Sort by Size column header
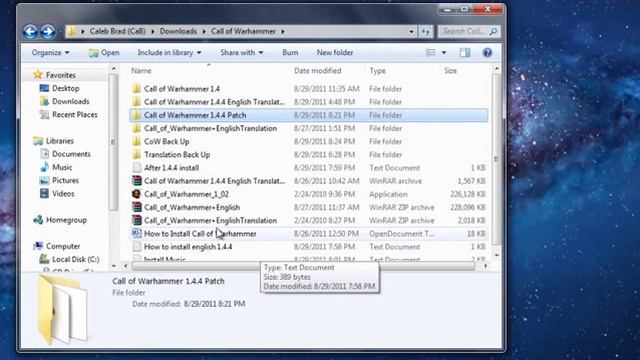This screenshot has width=640, height=360. (451, 71)
